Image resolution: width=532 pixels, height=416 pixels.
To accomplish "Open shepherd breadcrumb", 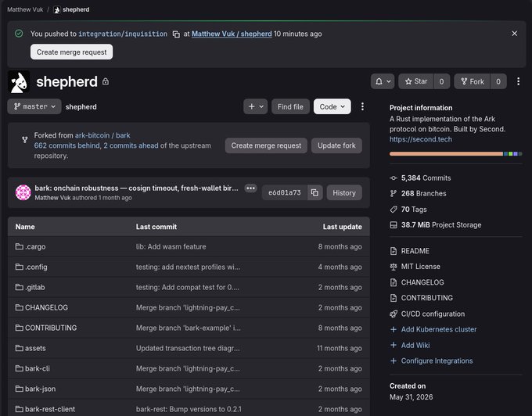I will tap(72, 9).
